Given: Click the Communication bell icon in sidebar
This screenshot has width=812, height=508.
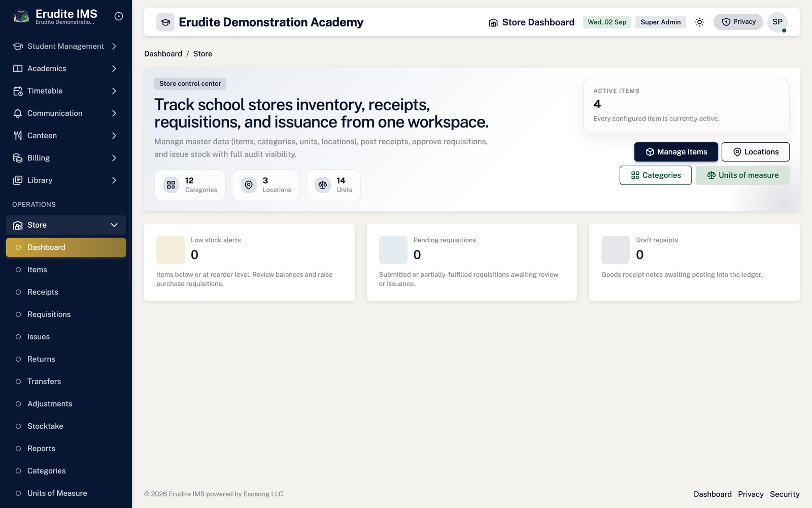Looking at the screenshot, I should 18,113.
